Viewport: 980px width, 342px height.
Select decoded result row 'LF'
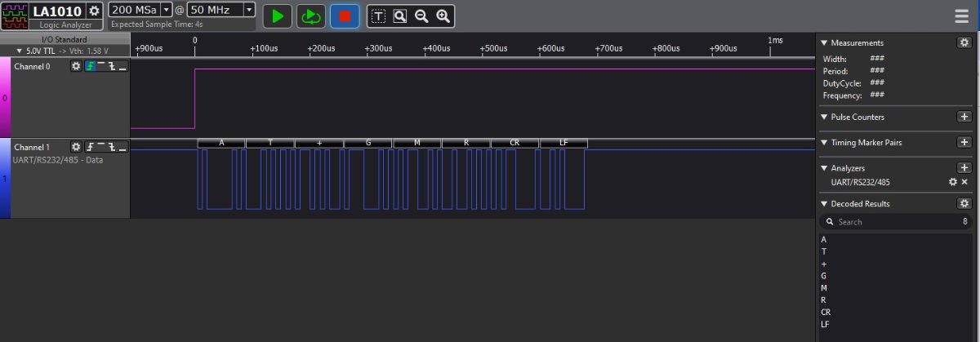click(897, 324)
